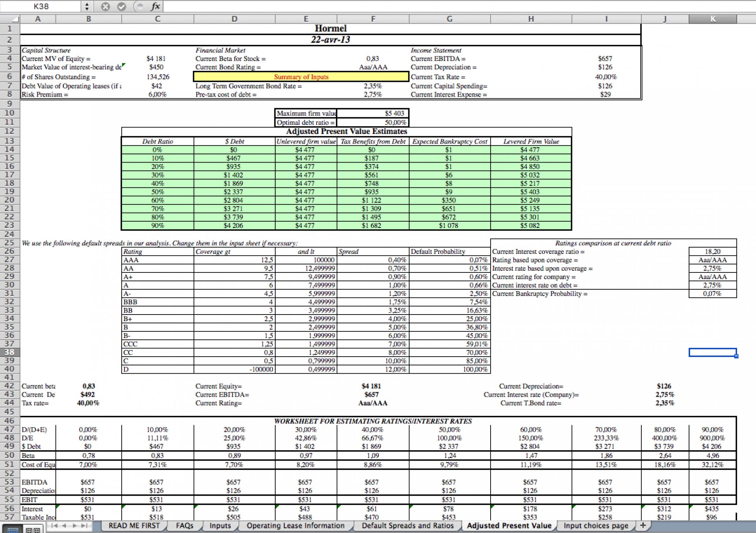This screenshot has width=756, height=533.
Task: Select the Adjusted Present Value tab
Action: 509,526
